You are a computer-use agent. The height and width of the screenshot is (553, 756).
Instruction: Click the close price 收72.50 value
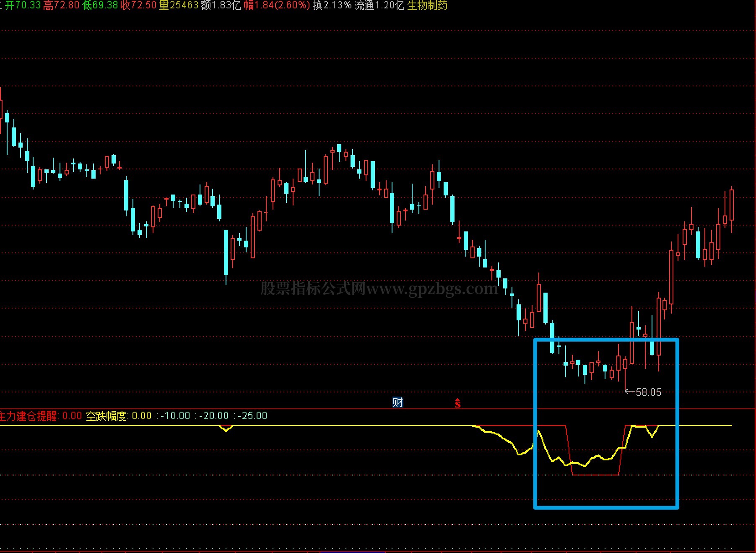pos(138,5)
